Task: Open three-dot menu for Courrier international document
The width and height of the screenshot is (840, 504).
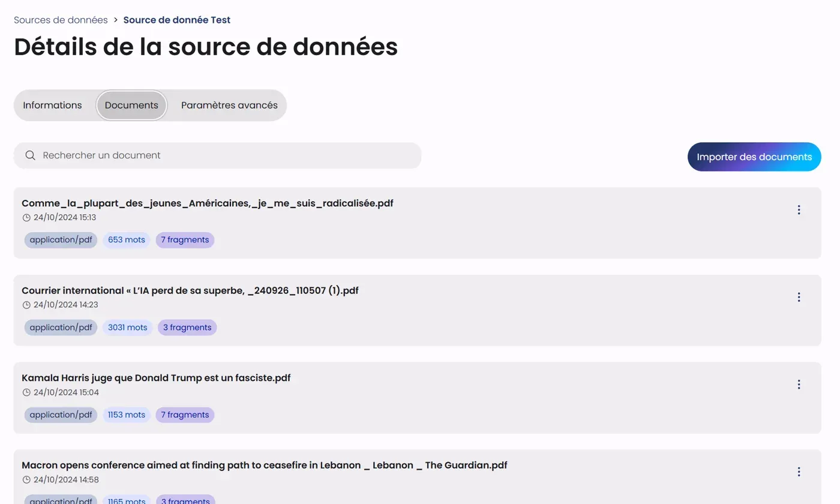Action: coord(799,297)
